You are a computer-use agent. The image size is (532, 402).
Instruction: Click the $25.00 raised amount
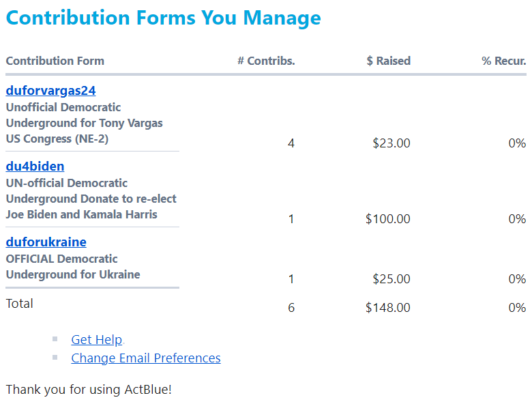(x=391, y=278)
